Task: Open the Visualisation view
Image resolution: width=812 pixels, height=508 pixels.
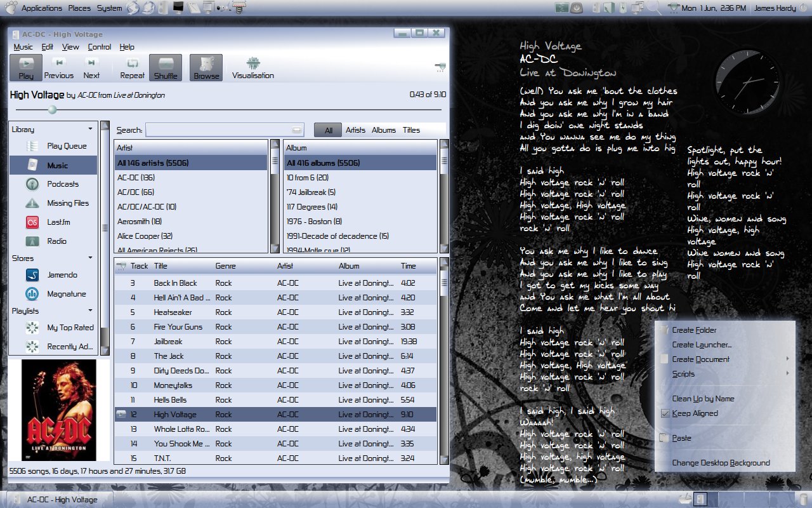Action: (253, 67)
